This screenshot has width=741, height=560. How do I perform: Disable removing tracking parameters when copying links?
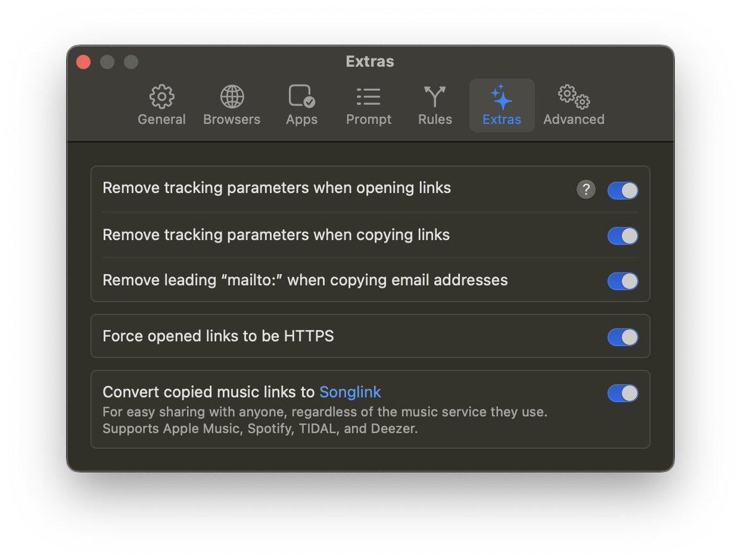[x=623, y=236]
